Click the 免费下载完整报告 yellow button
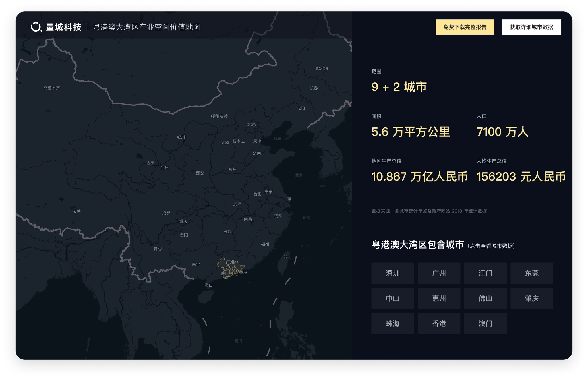This screenshot has height=379, width=588. coord(465,27)
